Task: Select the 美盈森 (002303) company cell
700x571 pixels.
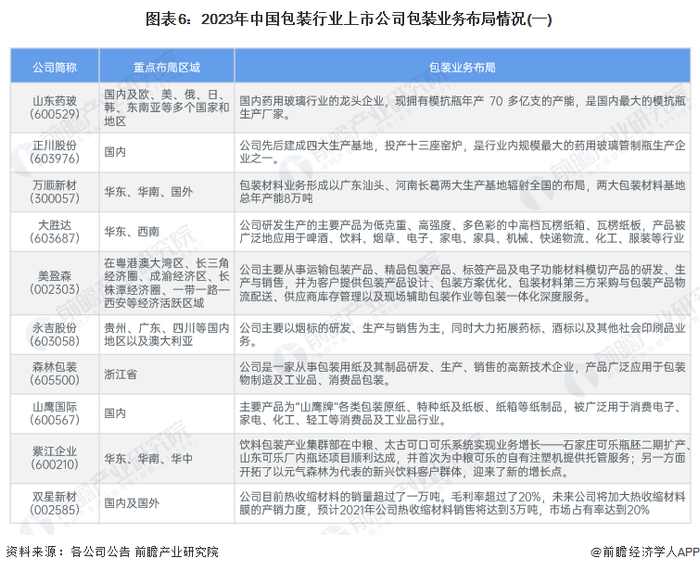Action: click(x=54, y=283)
